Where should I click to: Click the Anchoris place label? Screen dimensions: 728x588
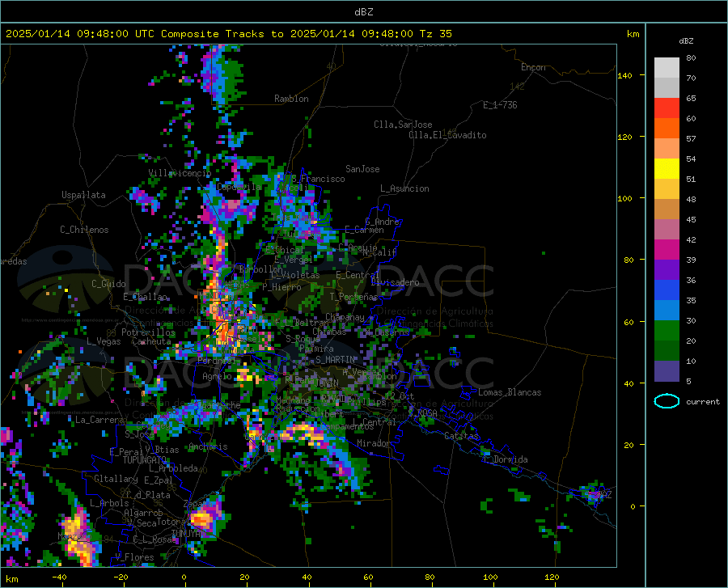click(208, 447)
